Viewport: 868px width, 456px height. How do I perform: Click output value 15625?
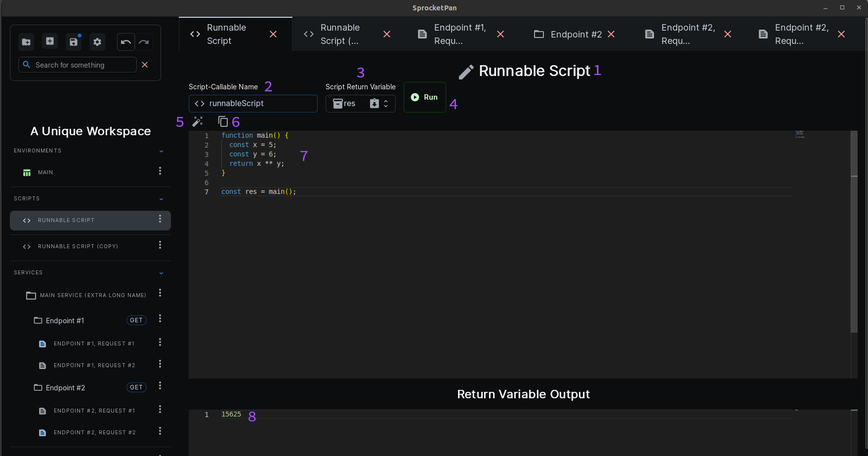(231, 414)
